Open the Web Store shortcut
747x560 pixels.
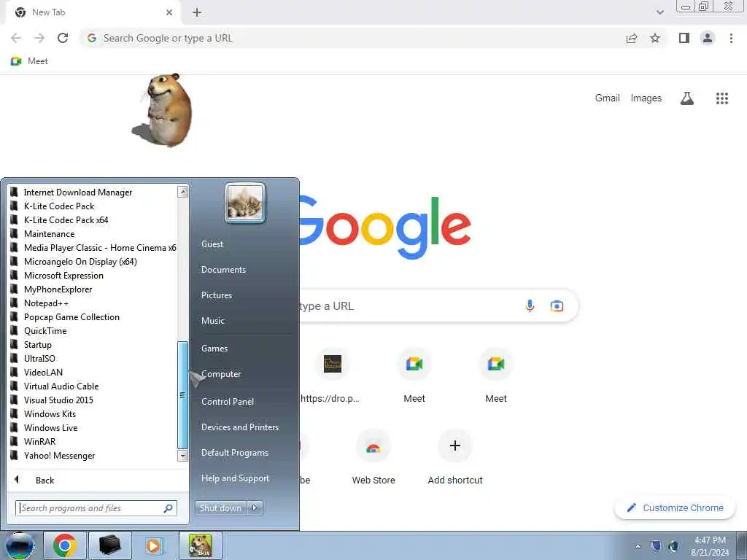click(x=373, y=457)
